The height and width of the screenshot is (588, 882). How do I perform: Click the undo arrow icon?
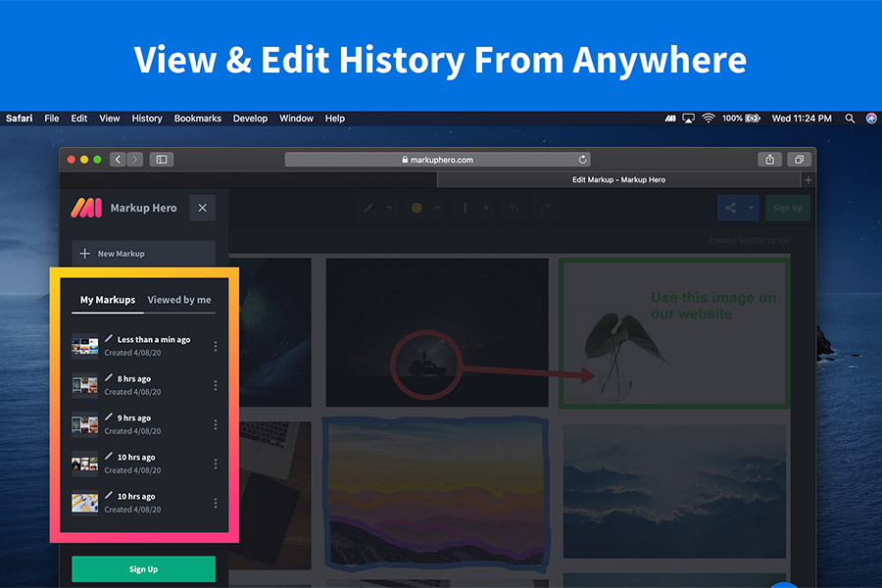tap(514, 208)
